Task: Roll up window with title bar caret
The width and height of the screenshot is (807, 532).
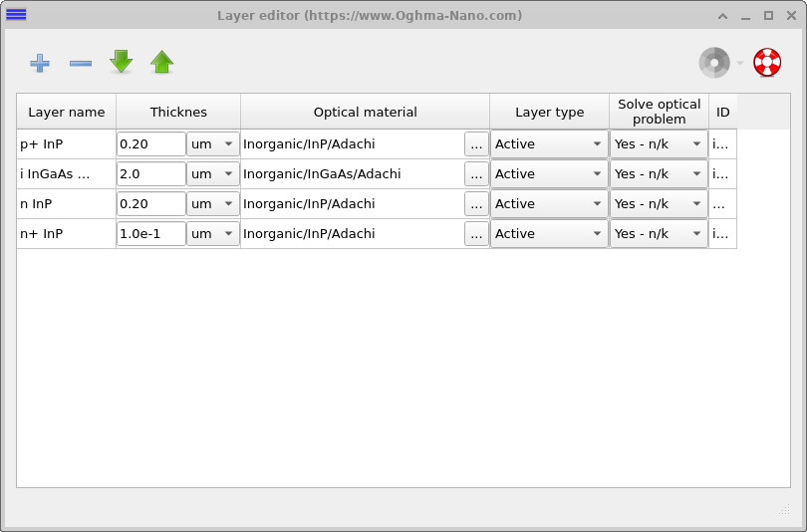Action: [722, 16]
